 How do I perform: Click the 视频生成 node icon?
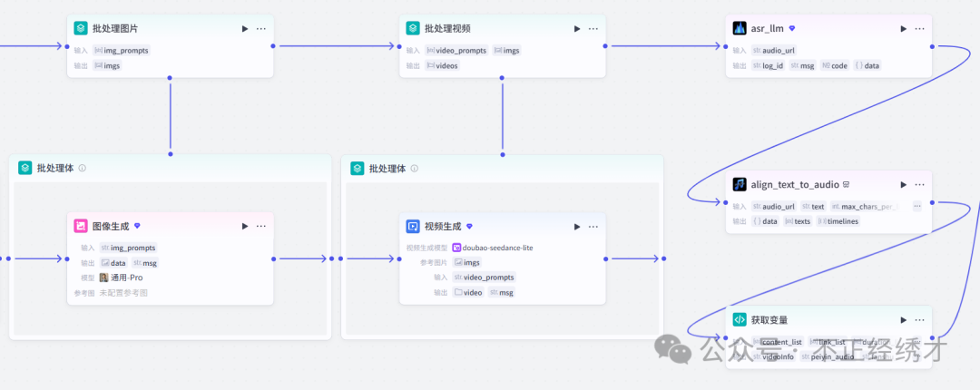(413, 227)
